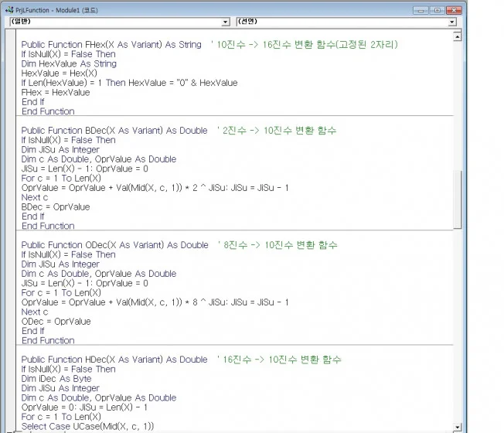Click the green 2진수 -> 10진수 comment

coord(278,131)
